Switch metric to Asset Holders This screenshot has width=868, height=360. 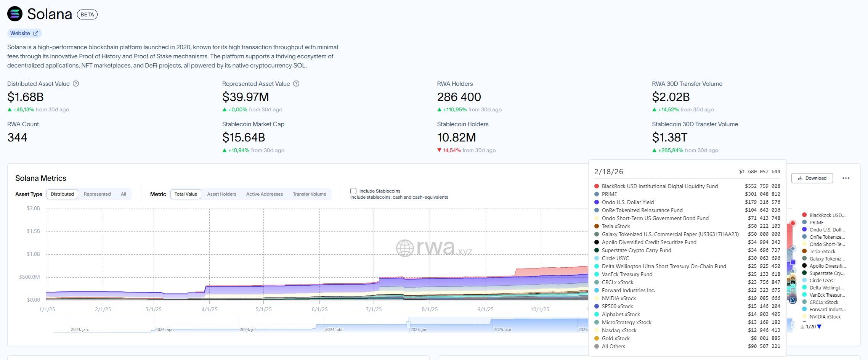pos(221,194)
